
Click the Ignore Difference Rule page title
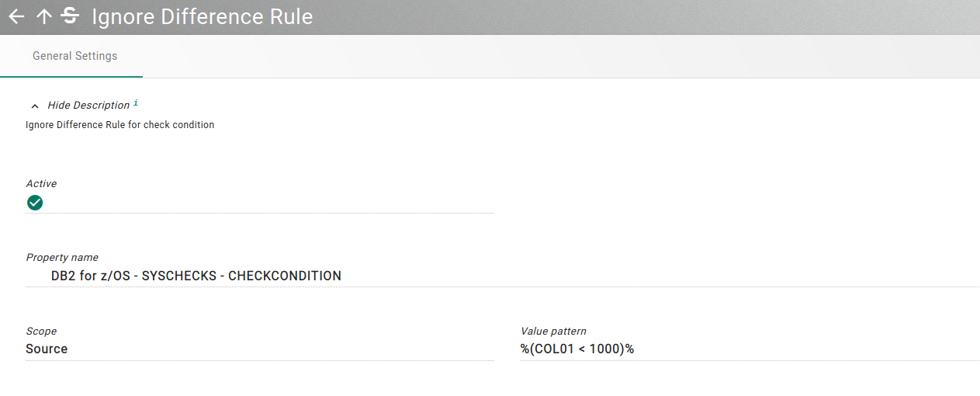click(203, 16)
